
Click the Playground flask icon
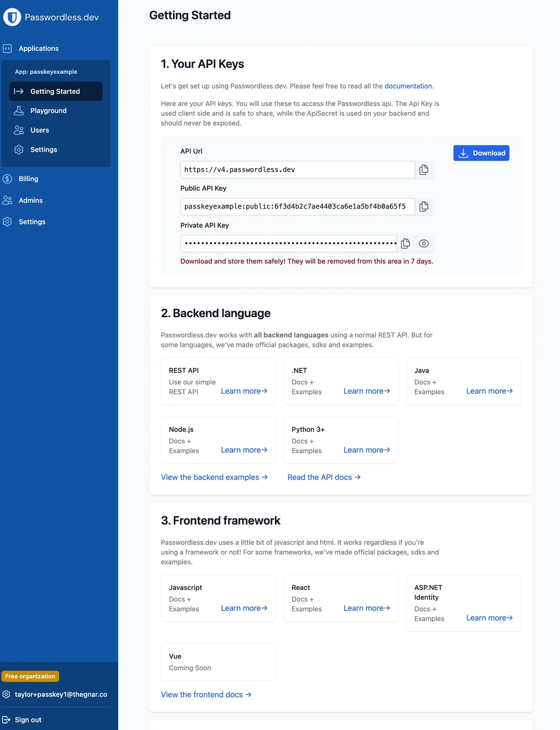point(19,111)
